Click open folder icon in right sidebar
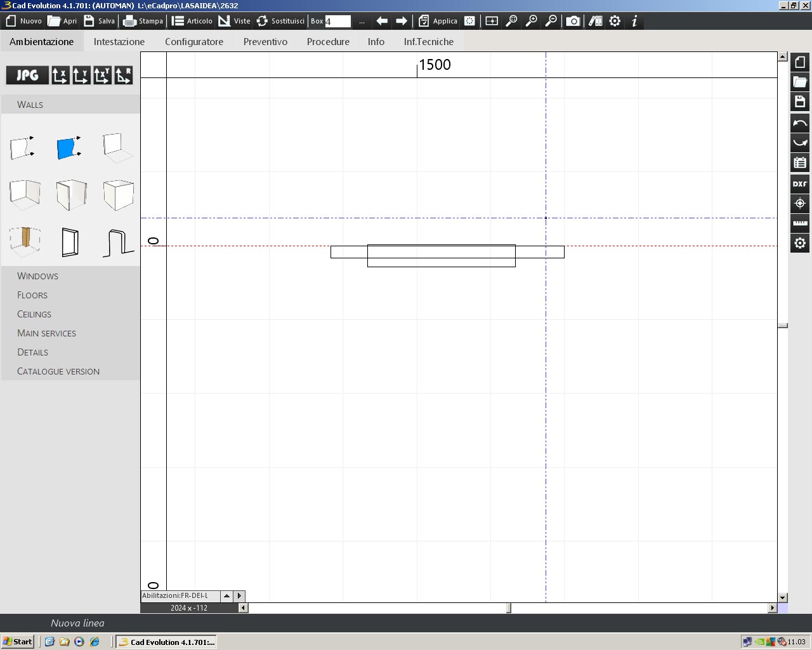This screenshot has width=812, height=650. [800, 82]
